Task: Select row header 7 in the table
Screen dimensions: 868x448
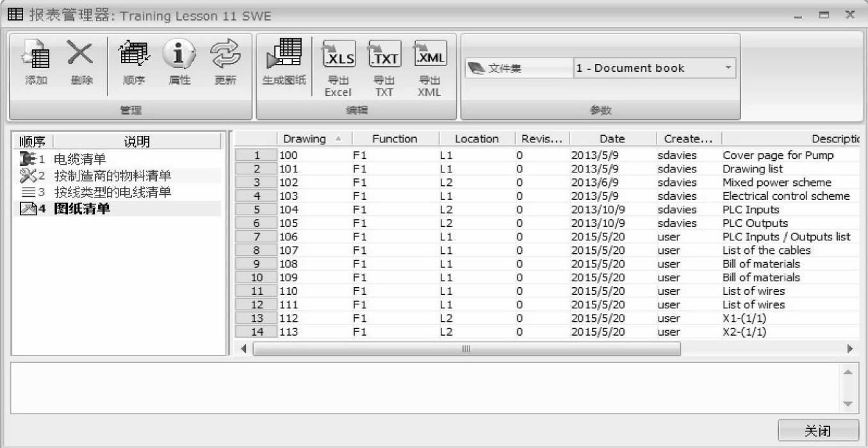Action: click(x=256, y=236)
